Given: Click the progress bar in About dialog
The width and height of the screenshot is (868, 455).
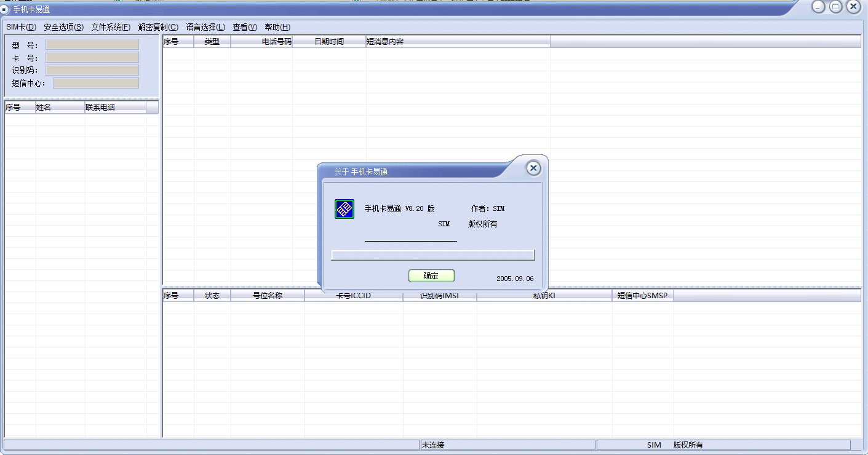Looking at the screenshot, I should (432, 255).
